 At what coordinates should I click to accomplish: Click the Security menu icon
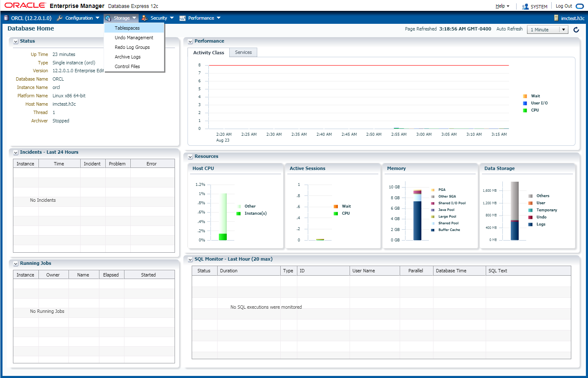(144, 18)
